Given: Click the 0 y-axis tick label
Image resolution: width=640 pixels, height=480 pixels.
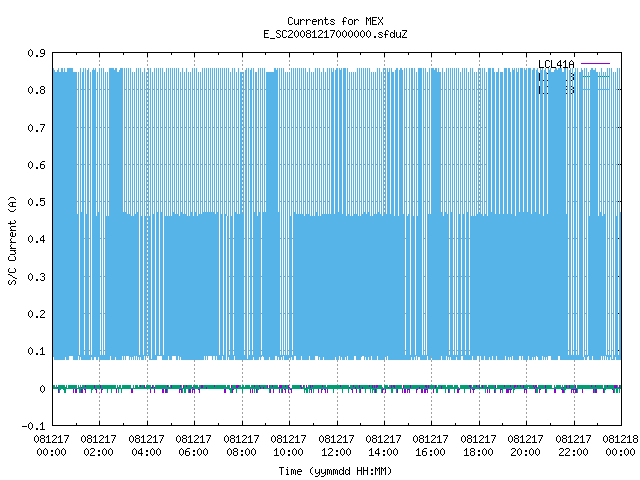Looking at the screenshot, I should (x=42, y=389).
